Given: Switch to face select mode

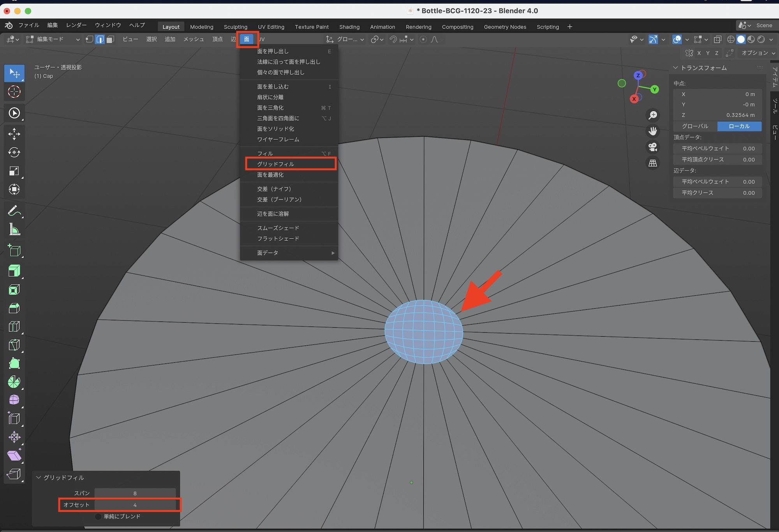Looking at the screenshot, I should (110, 39).
